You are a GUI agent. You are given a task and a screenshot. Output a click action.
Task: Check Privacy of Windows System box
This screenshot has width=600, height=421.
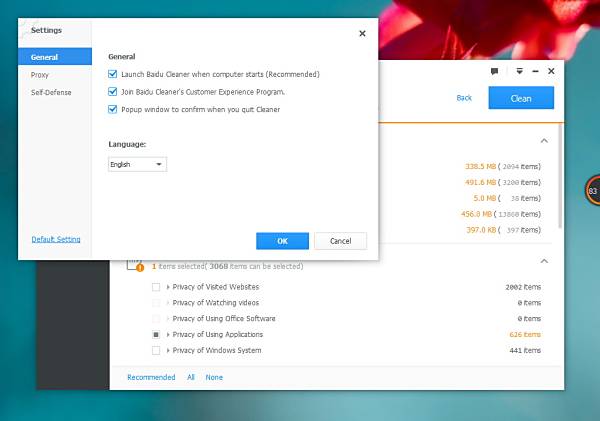[x=156, y=350]
